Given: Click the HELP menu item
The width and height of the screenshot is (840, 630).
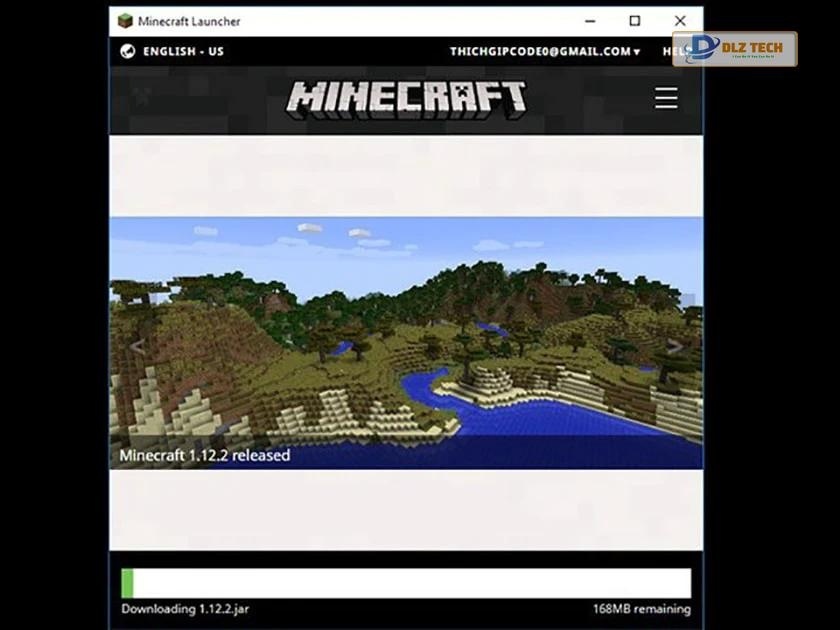Looking at the screenshot, I should (673, 51).
